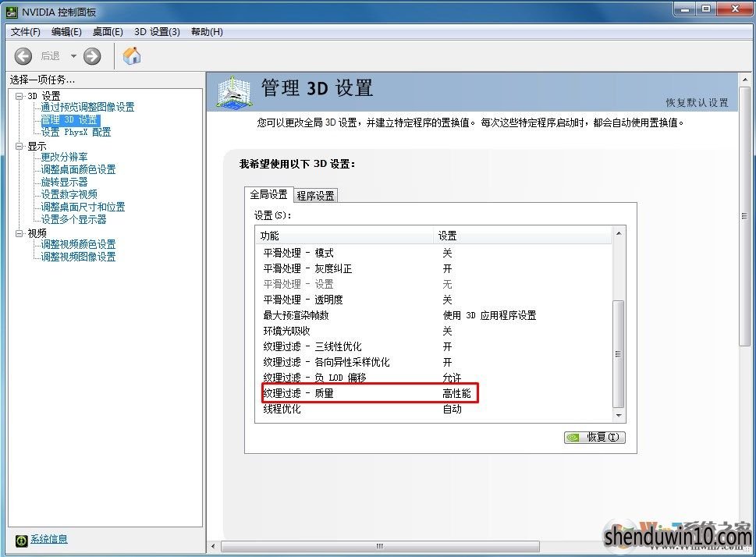Click the 允许 value for 负 LOD 偏移
756x557 pixels.
pos(453,378)
